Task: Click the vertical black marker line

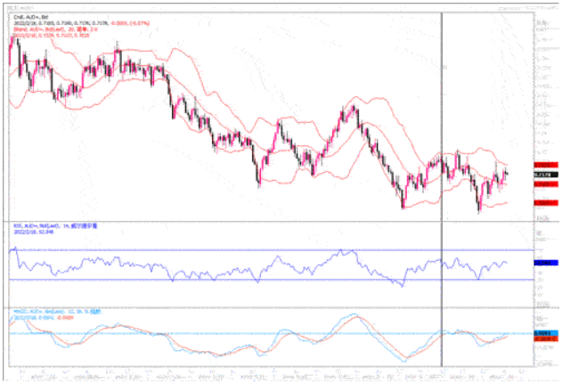Action: pos(443,134)
